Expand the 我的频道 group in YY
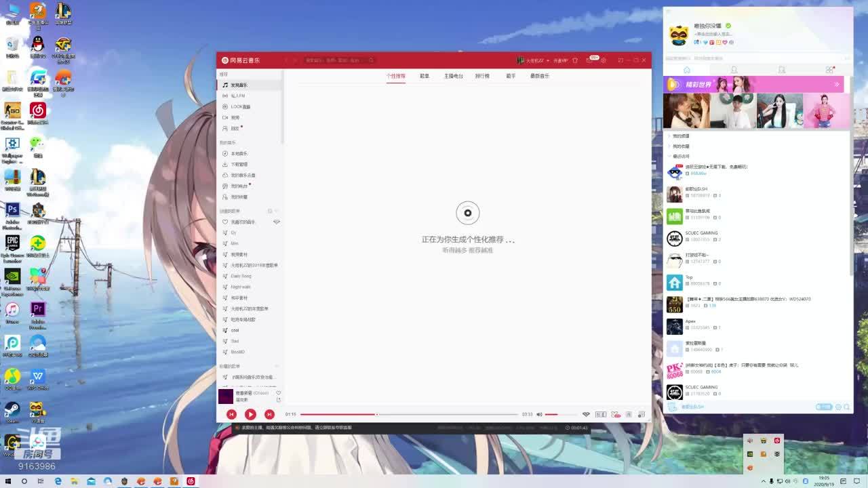Image resolution: width=868 pixels, height=488 pixels. [x=680, y=136]
